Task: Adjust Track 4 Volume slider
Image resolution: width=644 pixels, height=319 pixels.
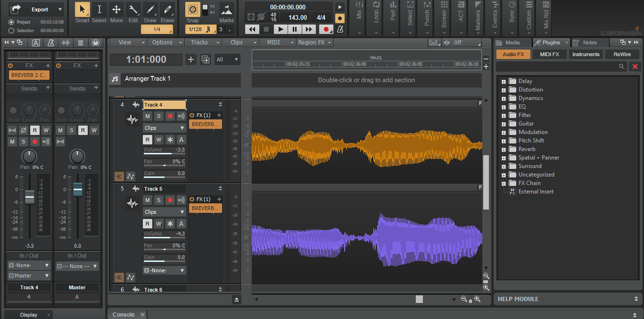Action: [165, 151]
